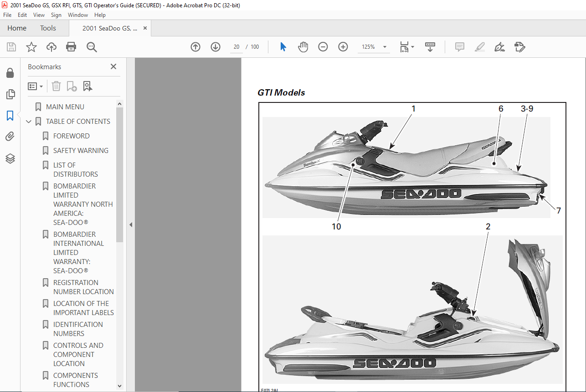Open the layers panel
Image resolution: width=586 pixels, height=392 pixels.
[x=10, y=158]
